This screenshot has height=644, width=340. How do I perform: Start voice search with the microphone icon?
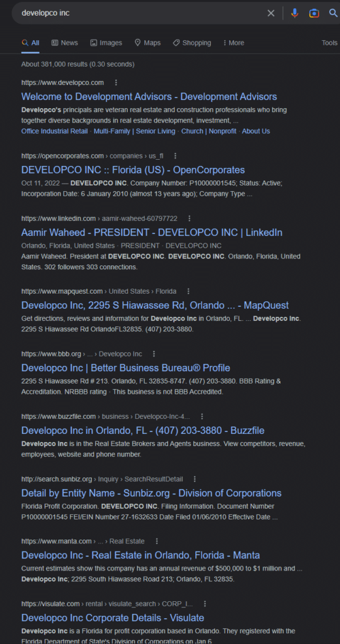(295, 13)
